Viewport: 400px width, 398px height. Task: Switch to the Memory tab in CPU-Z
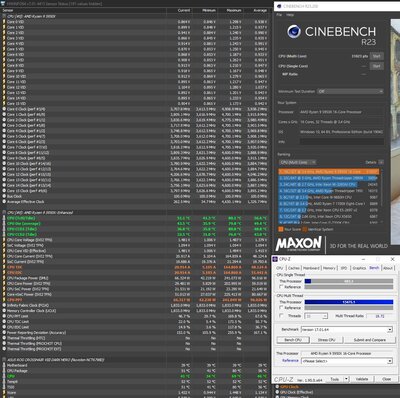click(329, 268)
